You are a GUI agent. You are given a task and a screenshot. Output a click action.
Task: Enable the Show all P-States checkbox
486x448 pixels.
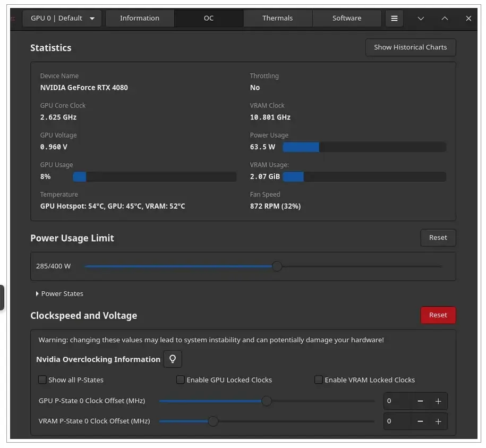pyautogui.click(x=42, y=380)
